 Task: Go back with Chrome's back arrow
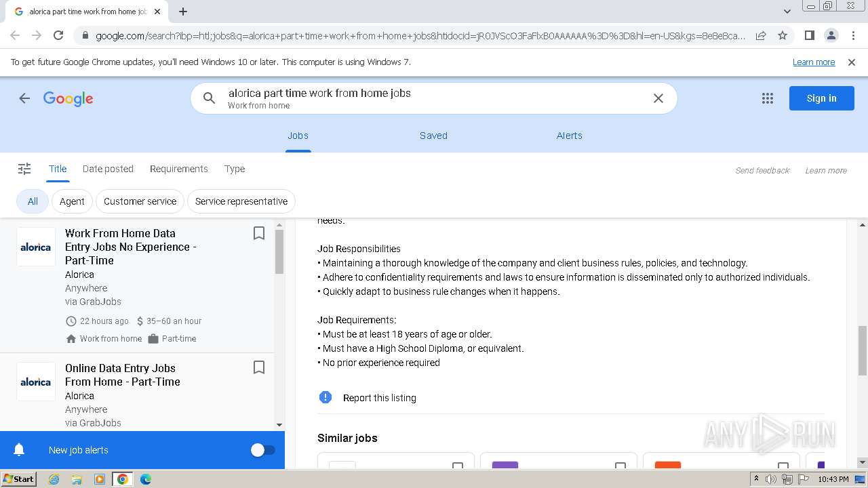point(15,35)
